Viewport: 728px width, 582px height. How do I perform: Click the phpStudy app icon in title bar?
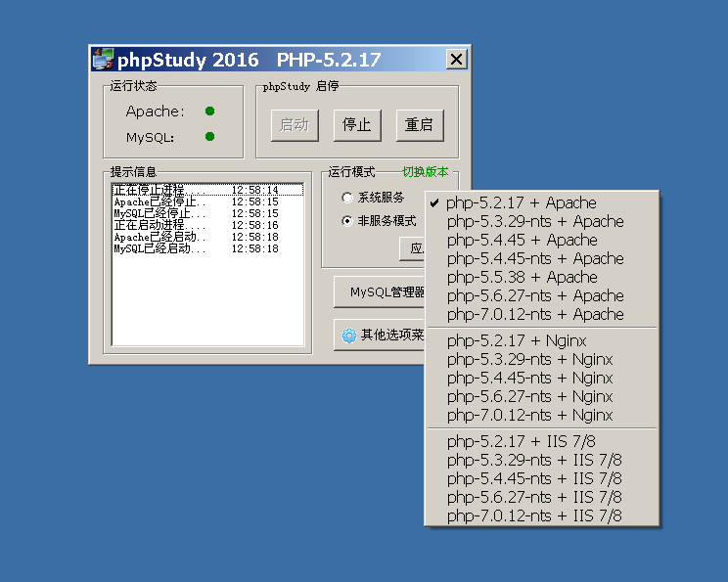tap(103, 59)
